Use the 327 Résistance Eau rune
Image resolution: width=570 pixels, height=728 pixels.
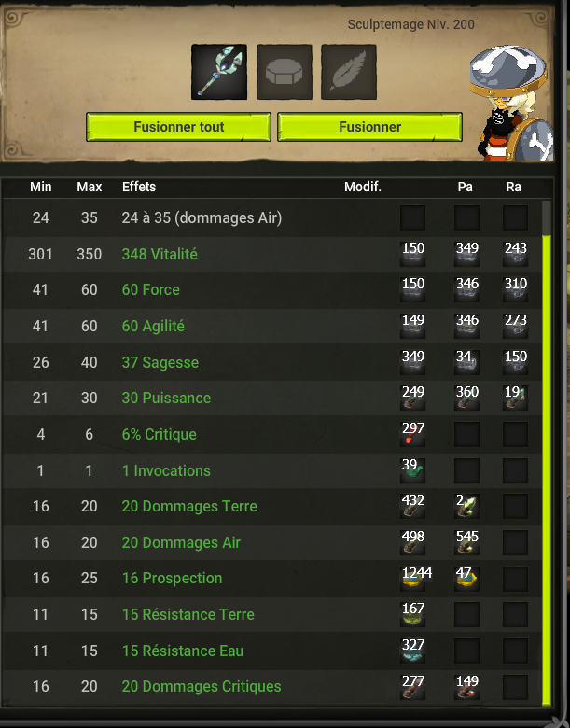(412, 651)
